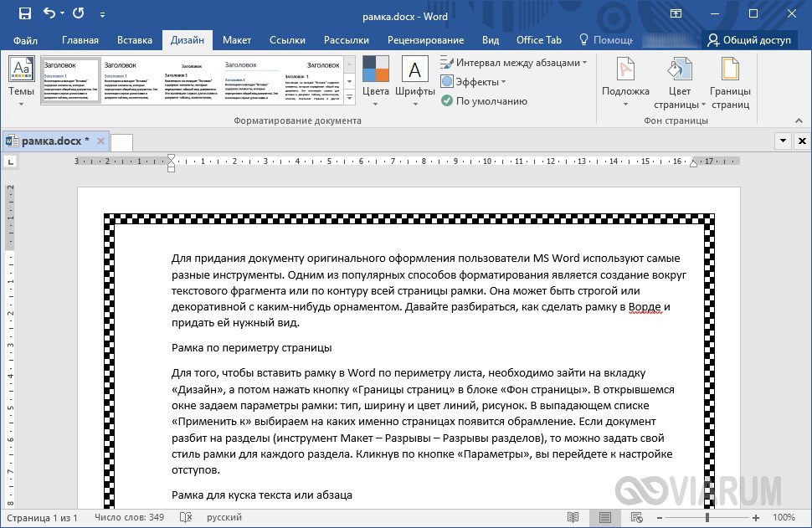Open the undo history dropdown arrow
812x528 pixels.
point(63,13)
